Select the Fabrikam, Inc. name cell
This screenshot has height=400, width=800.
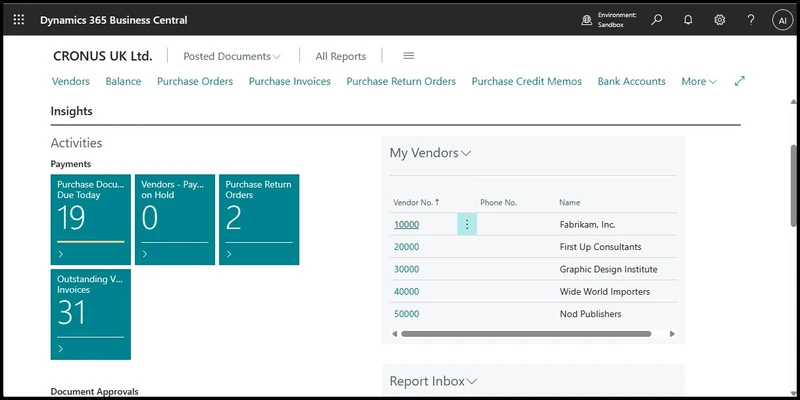(x=587, y=224)
